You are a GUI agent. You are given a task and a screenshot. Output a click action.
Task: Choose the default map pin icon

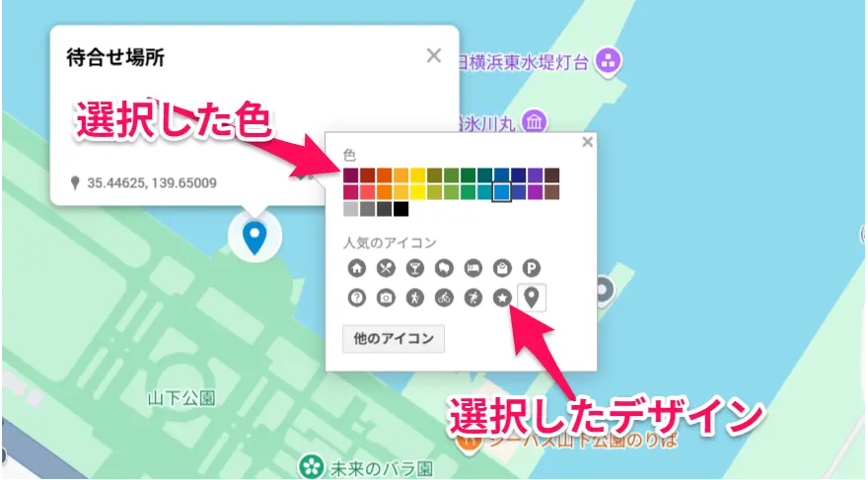coord(532,298)
